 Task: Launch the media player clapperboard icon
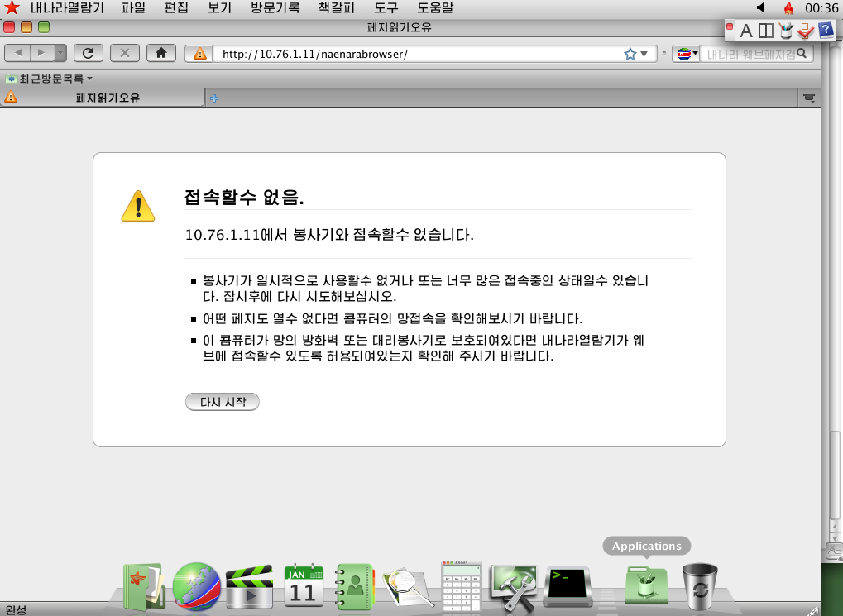(x=249, y=586)
